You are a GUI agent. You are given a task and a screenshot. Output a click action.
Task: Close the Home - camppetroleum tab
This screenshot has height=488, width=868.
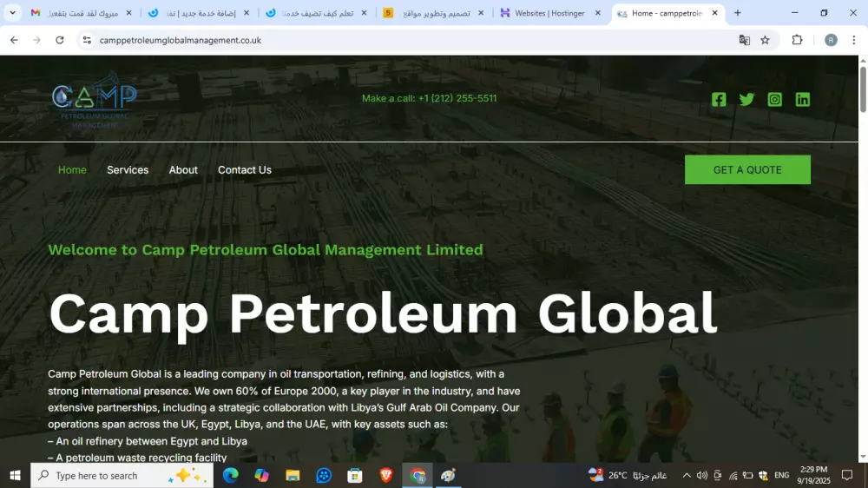point(714,13)
